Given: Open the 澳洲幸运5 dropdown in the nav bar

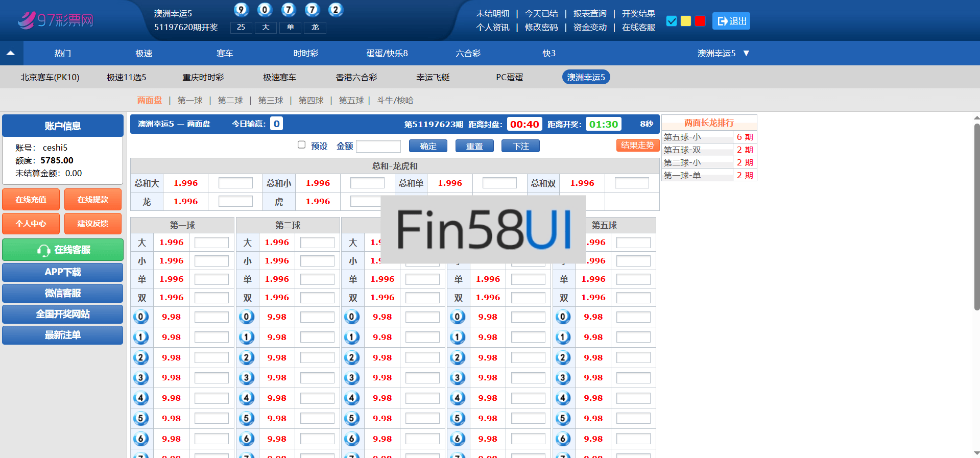Looking at the screenshot, I should pos(723,53).
